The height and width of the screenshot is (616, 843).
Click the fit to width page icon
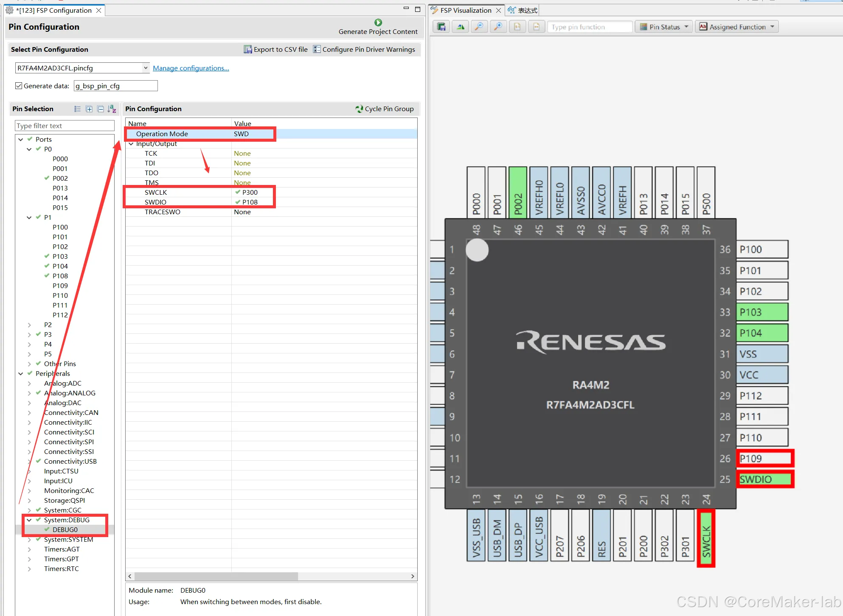537,27
